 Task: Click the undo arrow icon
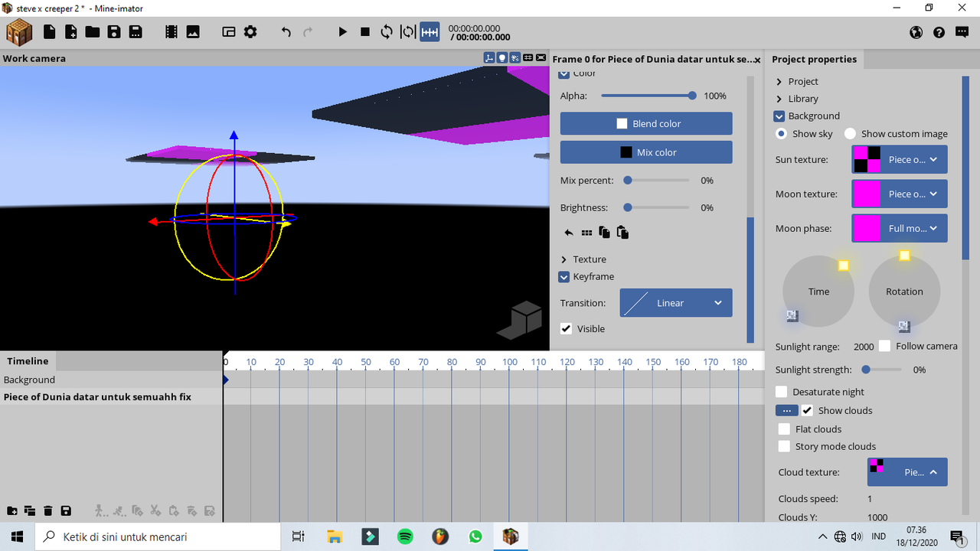click(284, 32)
